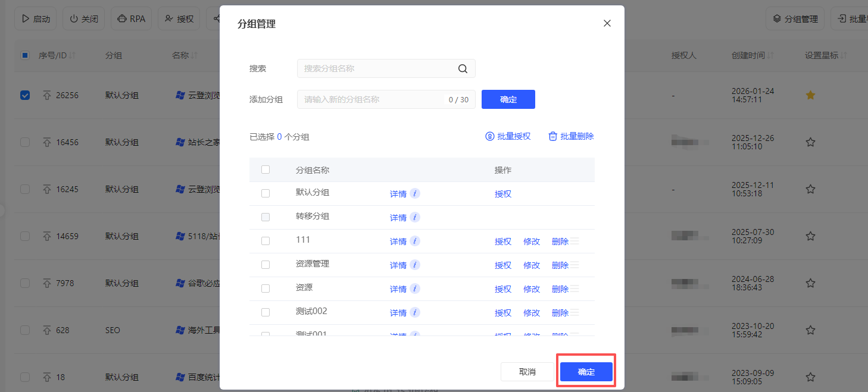The height and width of the screenshot is (392, 868).
Task: Click the 取消 cancel button
Action: click(x=527, y=371)
